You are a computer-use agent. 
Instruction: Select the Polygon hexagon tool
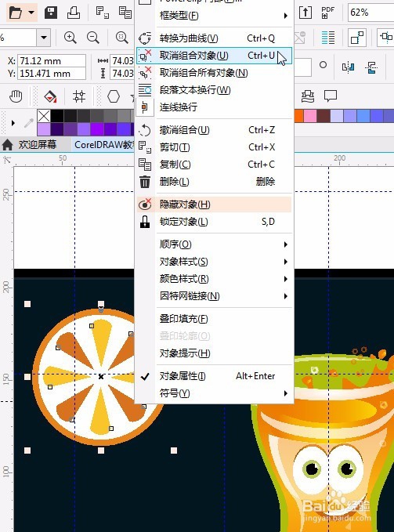tap(114, 96)
